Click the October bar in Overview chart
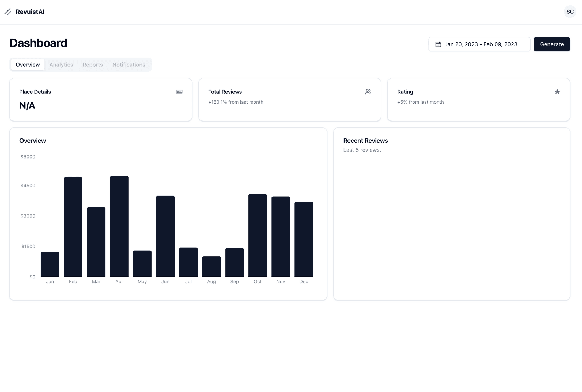 tap(258, 235)
